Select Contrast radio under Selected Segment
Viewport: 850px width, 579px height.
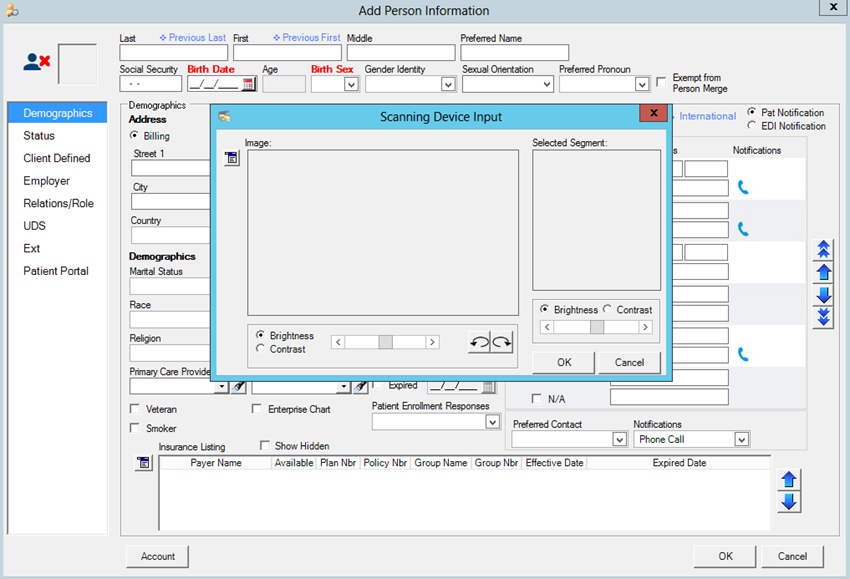(607, 309)
